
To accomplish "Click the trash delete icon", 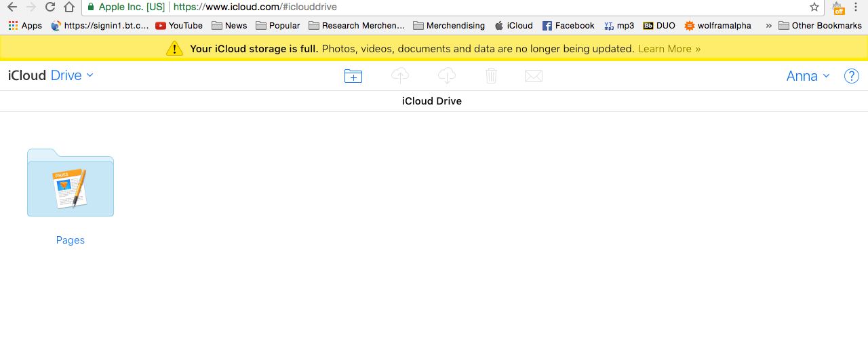I will point(492,76).
